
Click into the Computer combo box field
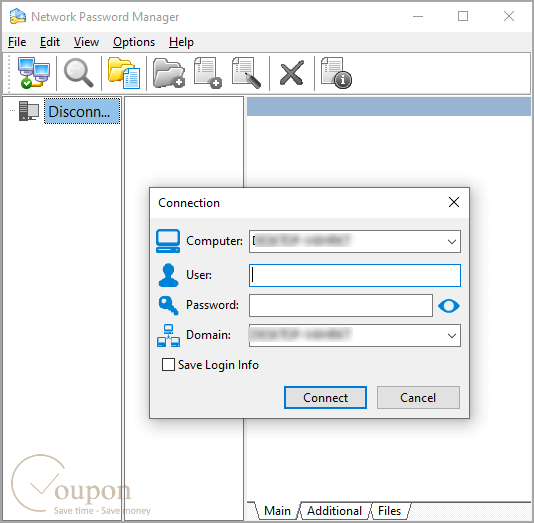[355, 241]
